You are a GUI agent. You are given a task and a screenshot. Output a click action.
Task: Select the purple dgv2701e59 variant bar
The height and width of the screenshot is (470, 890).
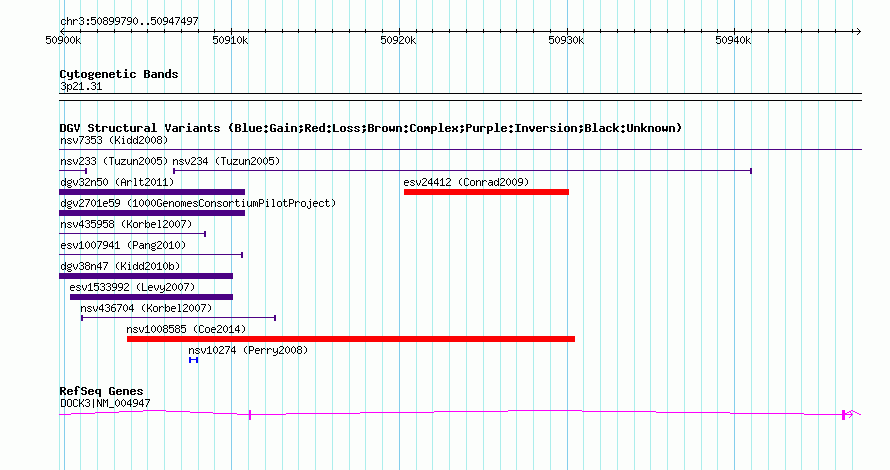(x=152, y=213)
